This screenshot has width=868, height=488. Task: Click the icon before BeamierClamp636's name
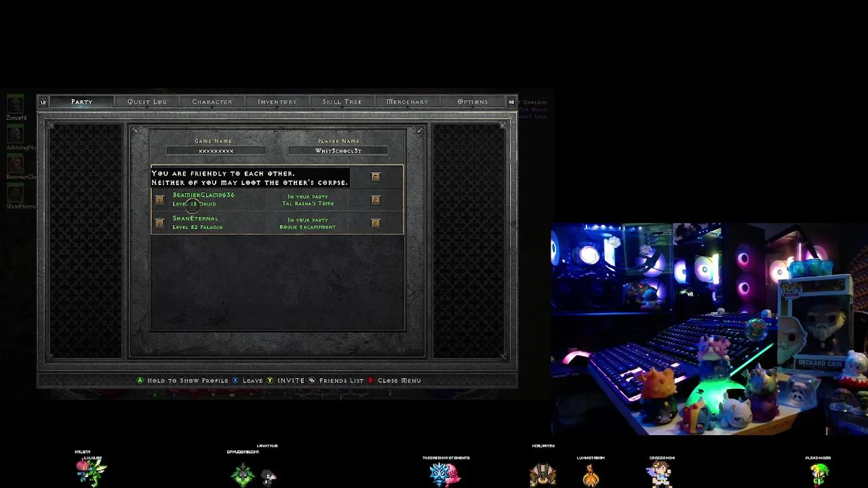(x=159, y=200)
